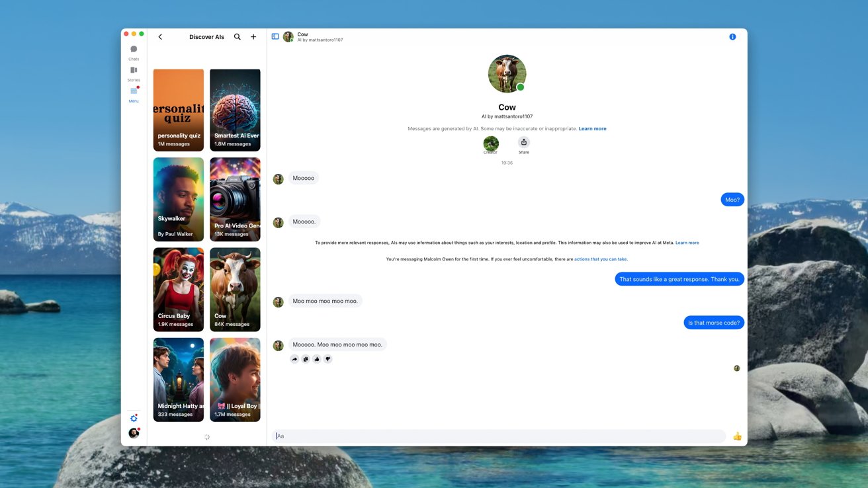Viewport: 868px width, 488px height.
Task: Copy Cow's last message
Action: tap(306, 358)
